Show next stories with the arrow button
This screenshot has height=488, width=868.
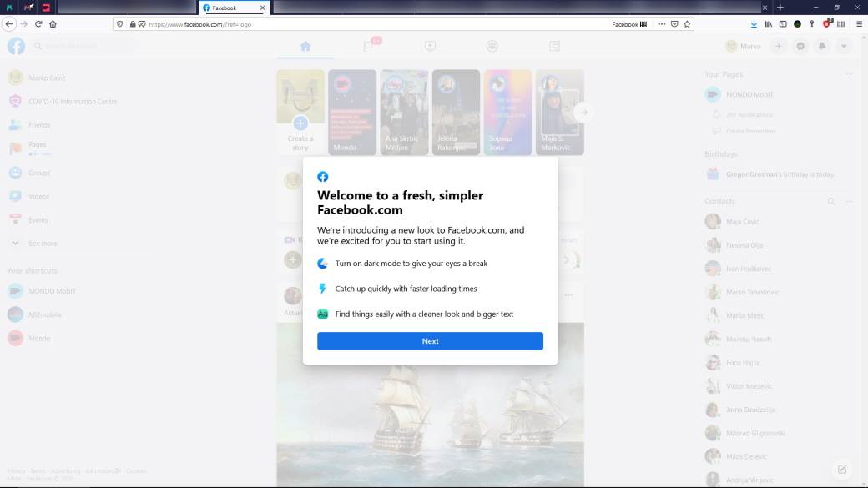584,113
